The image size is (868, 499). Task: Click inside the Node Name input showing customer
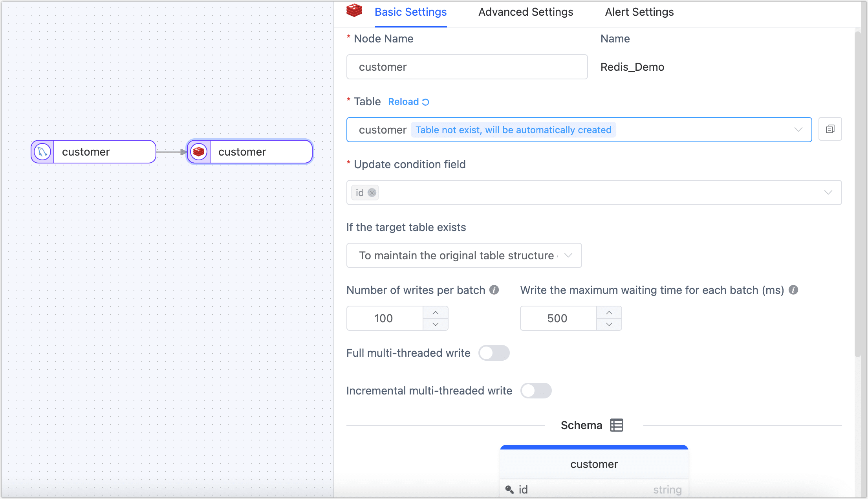[467, 67]
